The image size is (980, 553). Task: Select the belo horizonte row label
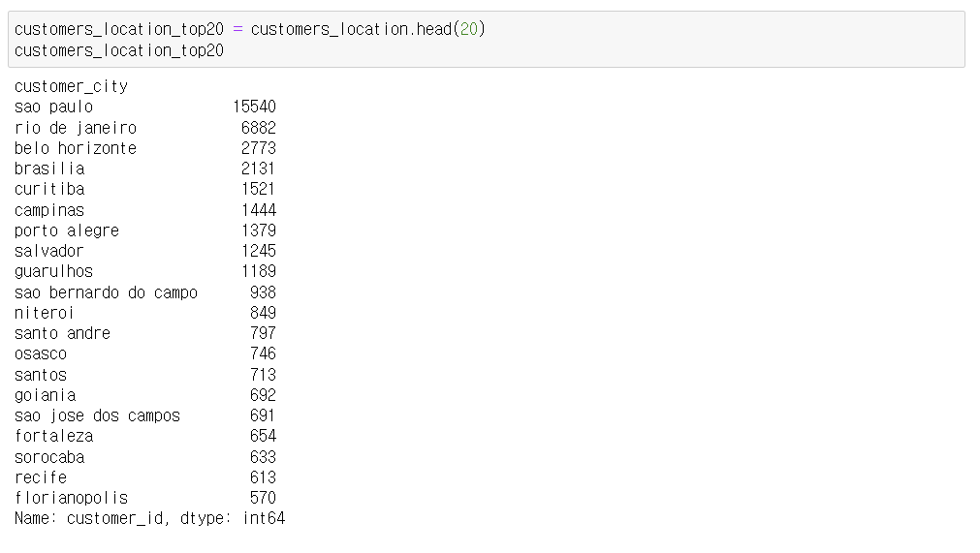(76, 148)
